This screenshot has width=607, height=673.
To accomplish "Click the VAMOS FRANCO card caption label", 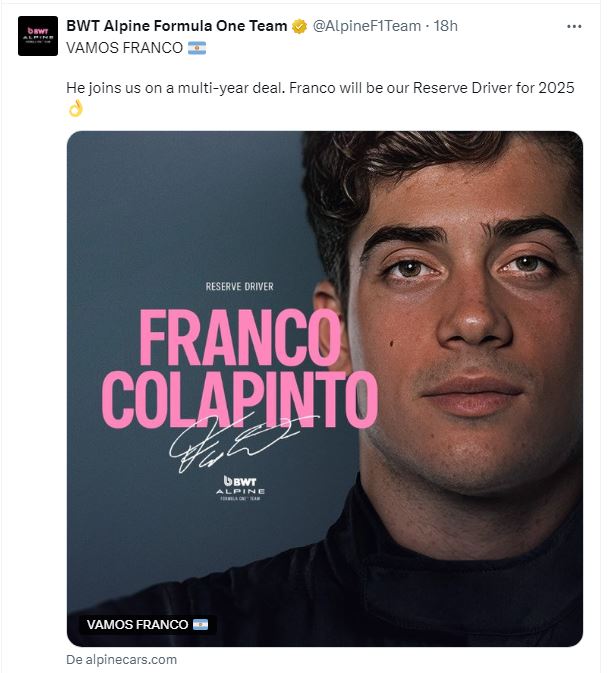I will (x=147, y=624).
